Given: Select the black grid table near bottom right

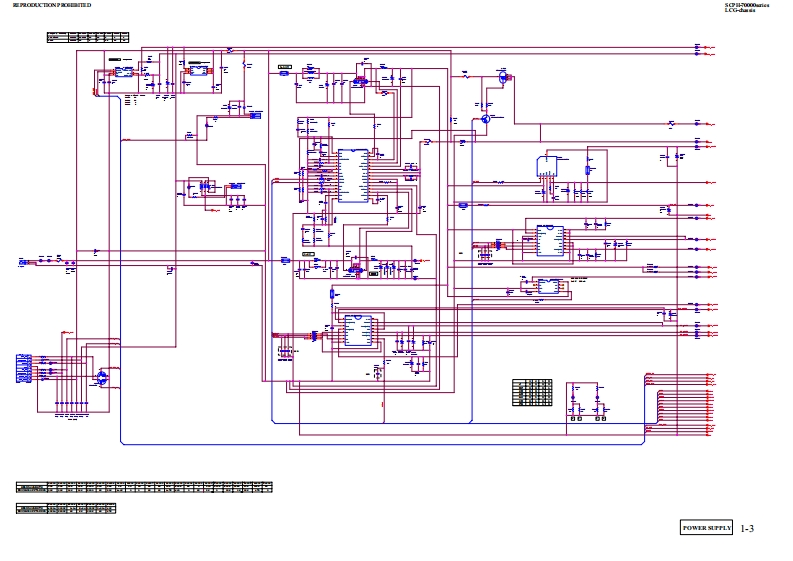Looking at the screenshot, I should point(533,391).
